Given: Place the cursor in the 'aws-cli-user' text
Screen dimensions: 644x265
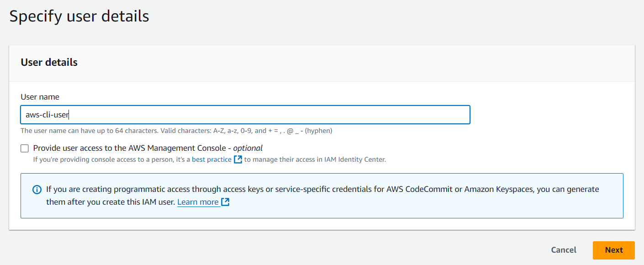Looking at the screenshot, I should 47,115.
